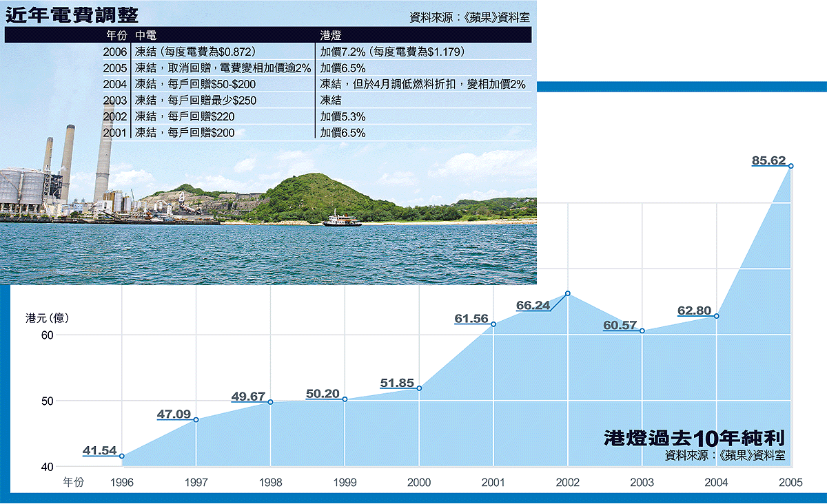The height and width of the screenshot is (504, 827).
Task: Click the 港燈 凍結 cell in the 2003 row
Action: (331, 101)
